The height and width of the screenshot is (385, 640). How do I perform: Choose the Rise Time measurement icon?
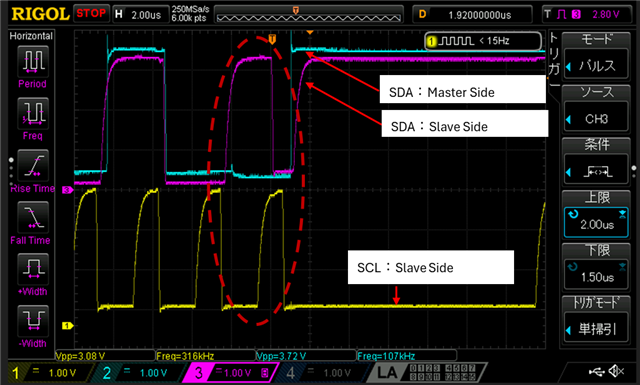coord(33,165)
